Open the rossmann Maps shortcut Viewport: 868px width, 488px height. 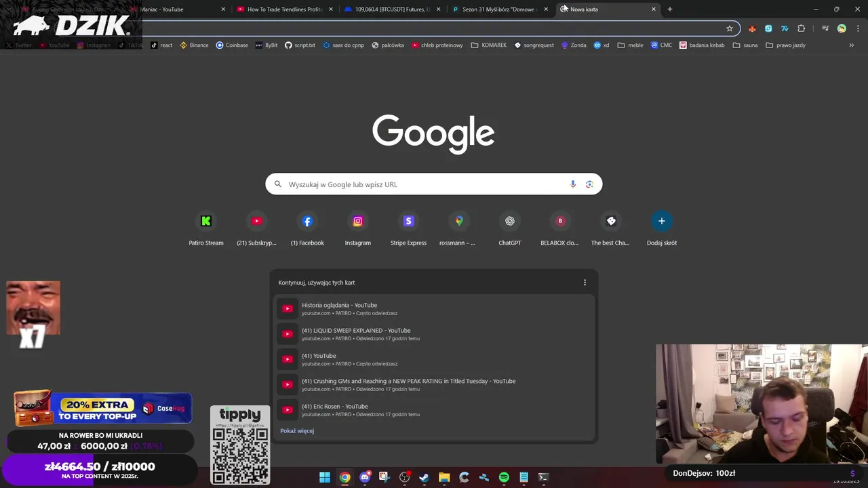pyautogui.click(x=459, y=229)
